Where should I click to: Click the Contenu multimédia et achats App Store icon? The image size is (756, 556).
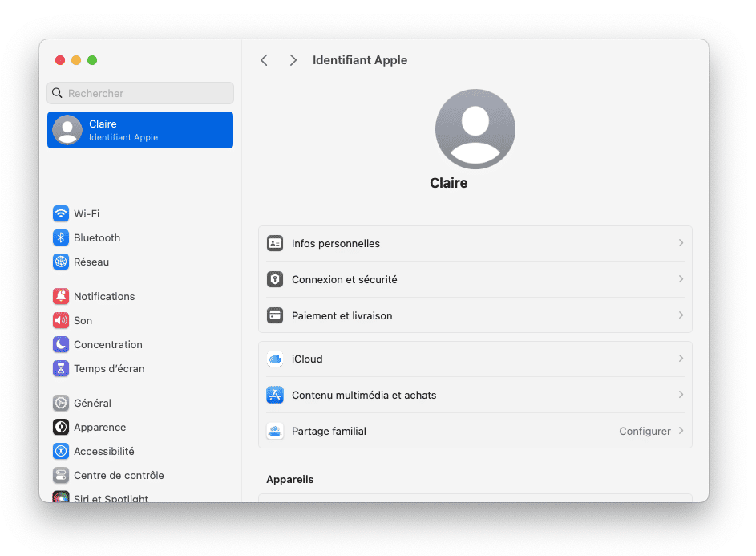[x=275, y=395]
